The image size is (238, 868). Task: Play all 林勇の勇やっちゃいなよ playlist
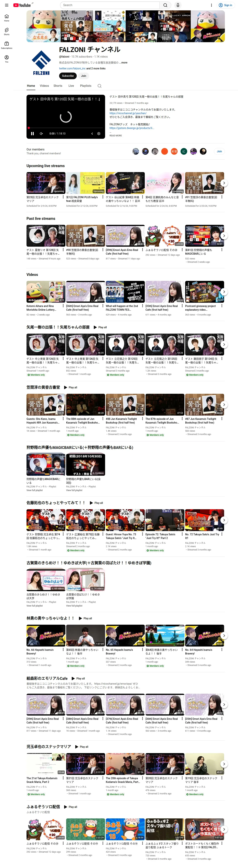tap(85, 618)
